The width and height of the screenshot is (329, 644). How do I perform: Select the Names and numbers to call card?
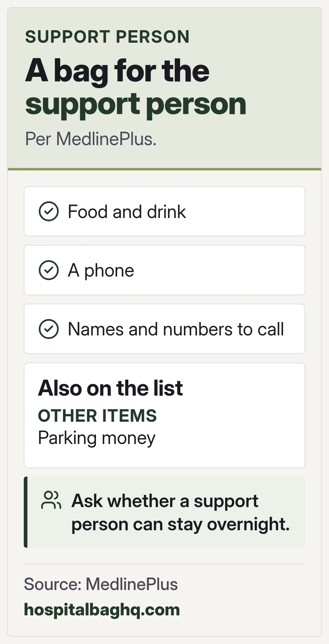(164, 329)
